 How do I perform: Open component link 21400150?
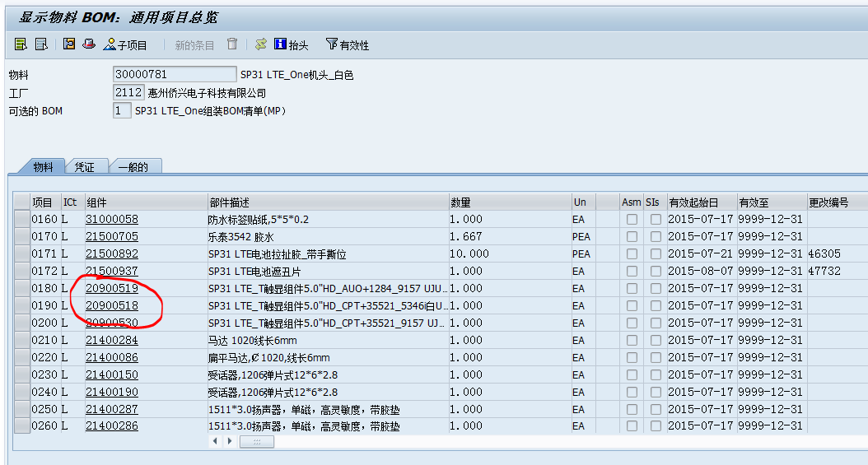coord(112,374)
